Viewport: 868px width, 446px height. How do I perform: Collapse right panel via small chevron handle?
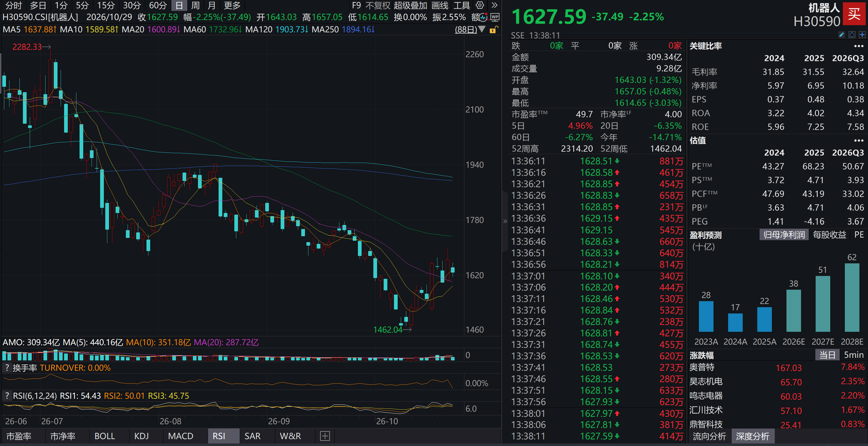click(505, 221)
